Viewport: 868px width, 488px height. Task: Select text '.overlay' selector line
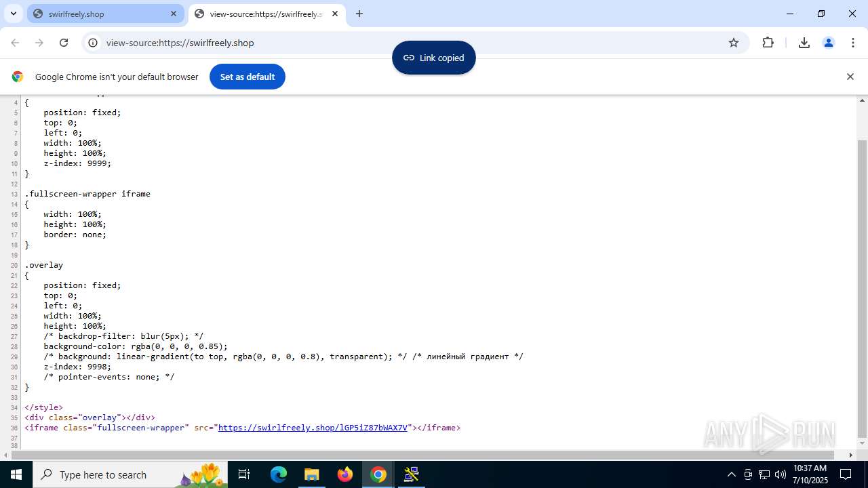[44, 265]
